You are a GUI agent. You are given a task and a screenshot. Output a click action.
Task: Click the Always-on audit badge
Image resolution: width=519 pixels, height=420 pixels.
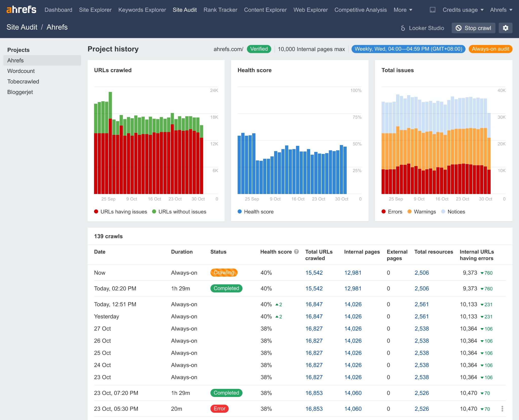pos(490,49)
